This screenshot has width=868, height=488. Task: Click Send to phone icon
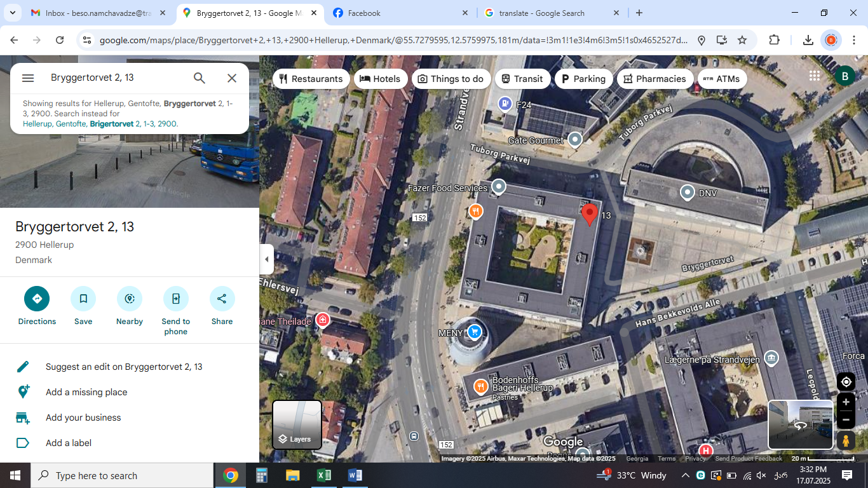tap(176, 299)
